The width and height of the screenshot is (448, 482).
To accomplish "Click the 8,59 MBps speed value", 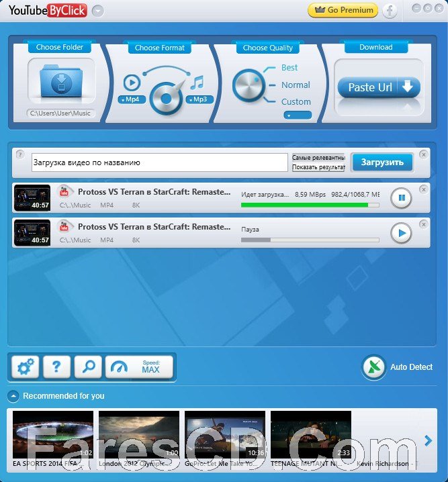I will pyautogui.click(x=310, y=194).
